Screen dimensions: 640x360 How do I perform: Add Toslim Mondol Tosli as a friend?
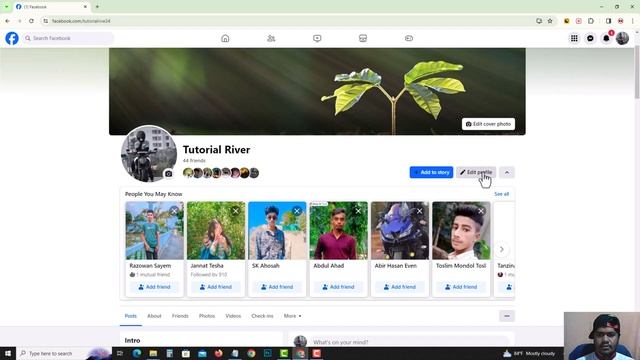[x=461, y=287]
